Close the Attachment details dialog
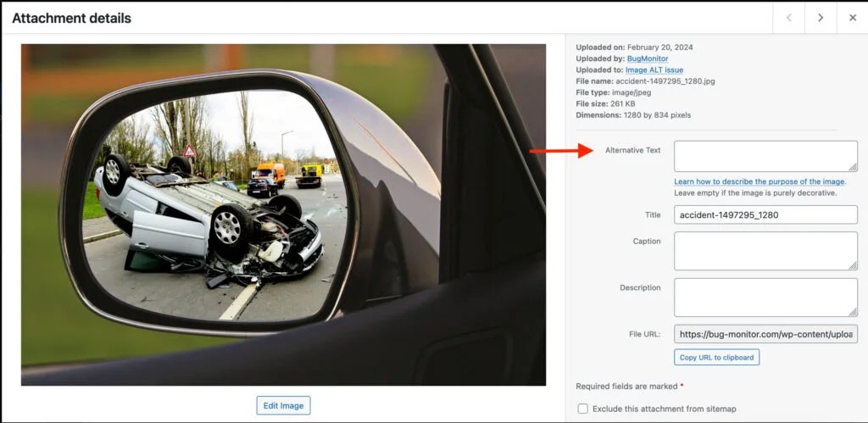Viewport: 868px width, 423px height. 853,18
